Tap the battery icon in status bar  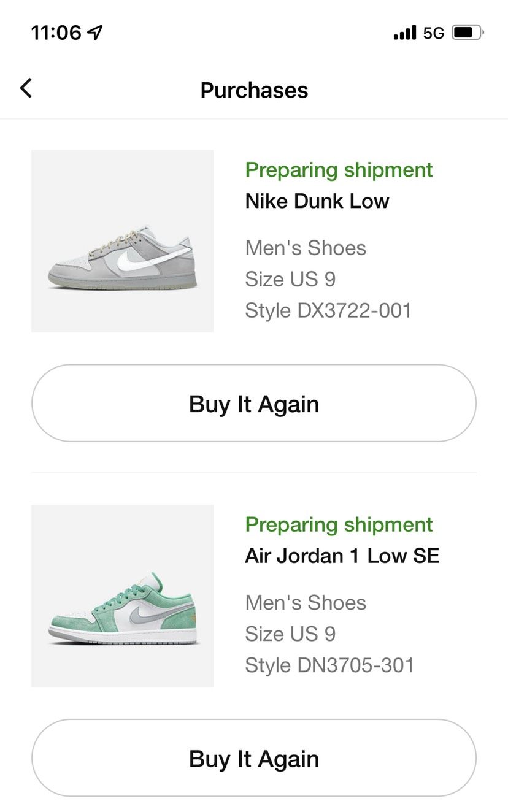click(x=468, y=33)
